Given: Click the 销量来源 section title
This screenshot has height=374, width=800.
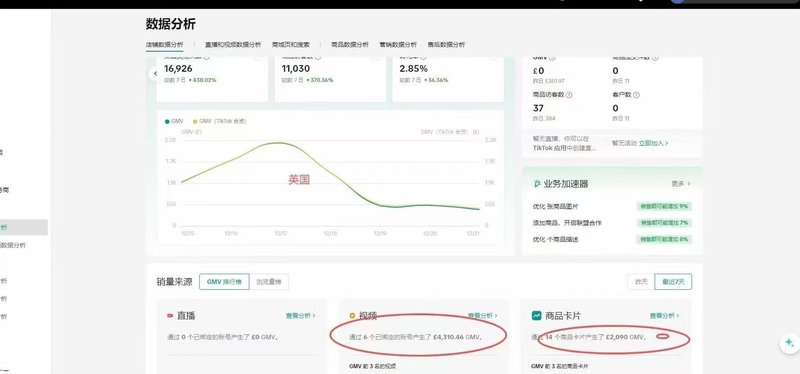Looking at the screenshot, I should tap(174, 282).
